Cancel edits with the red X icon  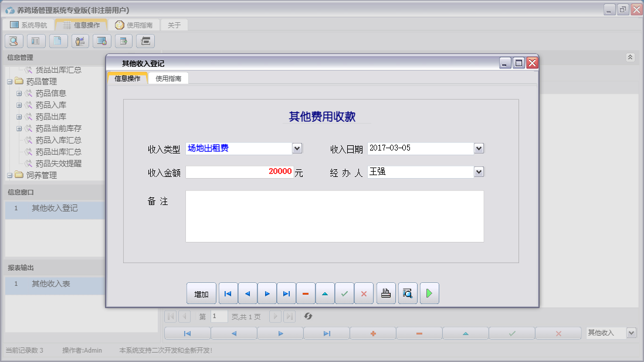click(x=364, y=293)
